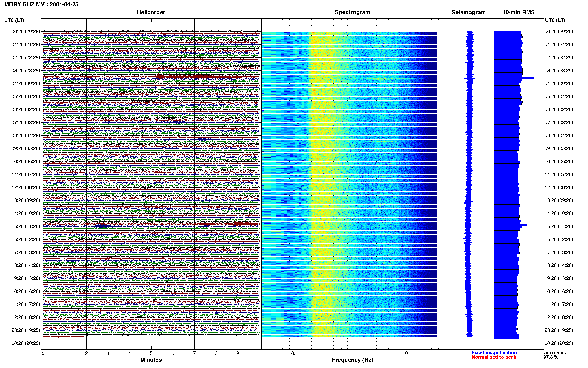Image resolution: width=588 pixels, height=368 pixels.
Task: Click tick '7' on the Minutes axis
Action: tap(195, 353)
